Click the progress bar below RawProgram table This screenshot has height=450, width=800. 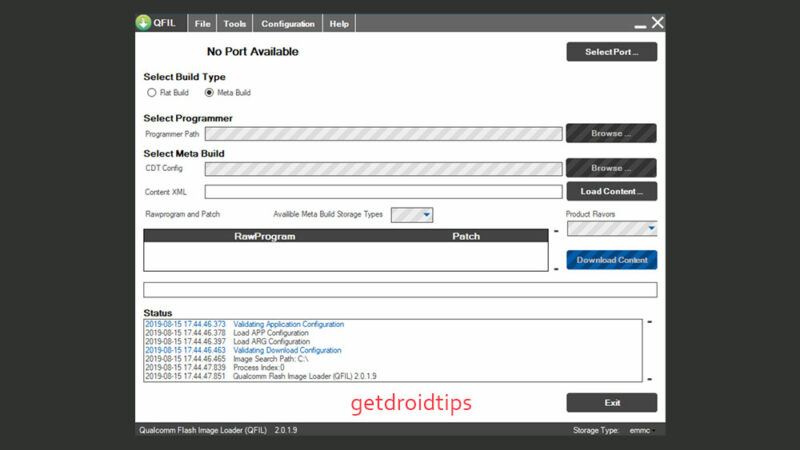pyautogui.click(x=400, y=290)
